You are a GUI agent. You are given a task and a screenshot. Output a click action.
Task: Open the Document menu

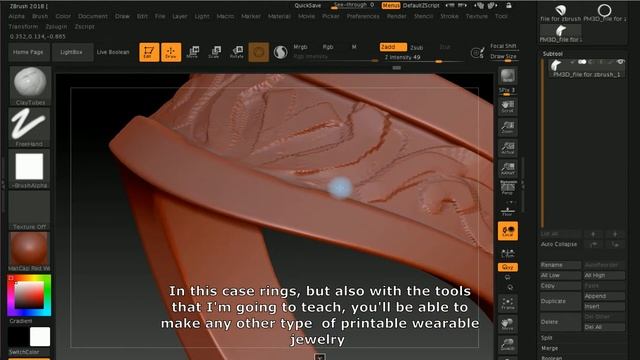click(x=93, y=16)
